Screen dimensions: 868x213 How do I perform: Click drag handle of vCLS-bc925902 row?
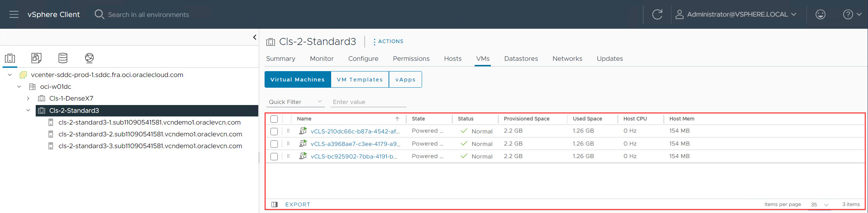pos(288,156)
